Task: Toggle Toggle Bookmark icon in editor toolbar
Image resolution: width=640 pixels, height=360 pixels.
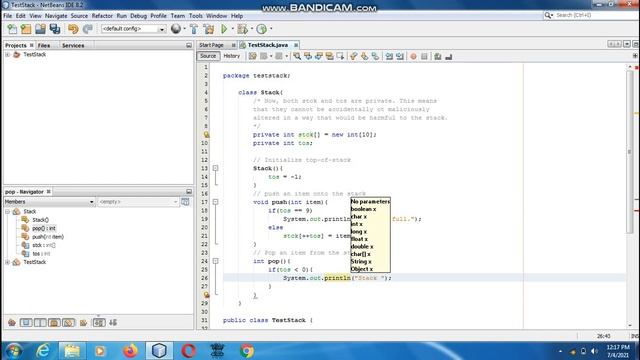Action: (x=375, y=56)
